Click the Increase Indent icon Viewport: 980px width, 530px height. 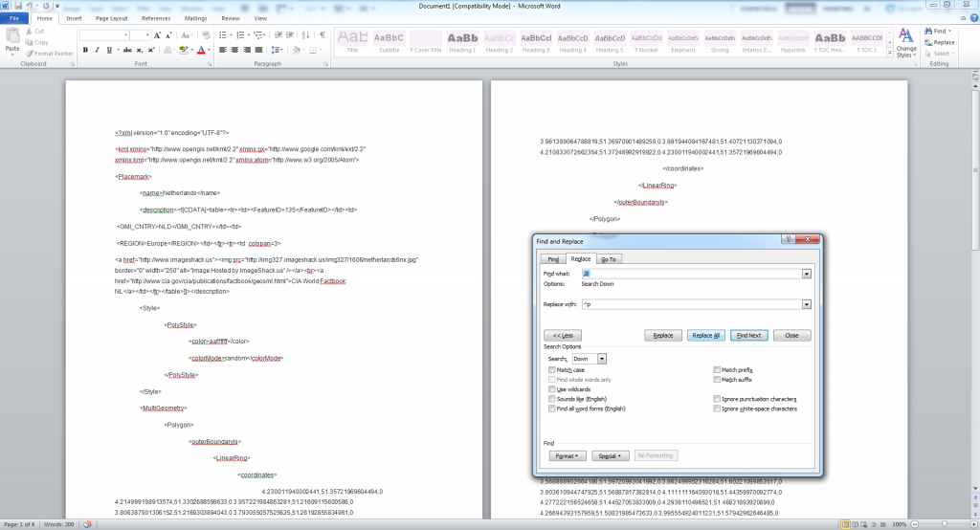[x=289, y=35]
